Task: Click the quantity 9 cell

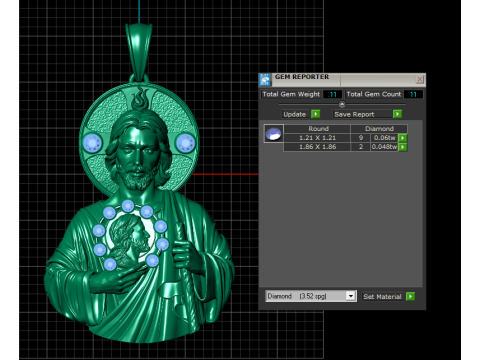Action: (x=361, y=138)
